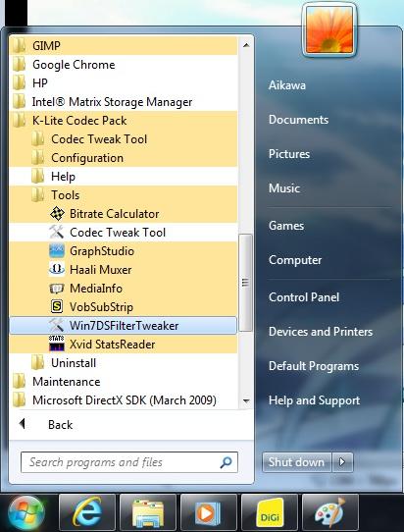Screen dimensions: 404x532
Task: Launch the Haali Muxer icon
Action: pos(57,269)
